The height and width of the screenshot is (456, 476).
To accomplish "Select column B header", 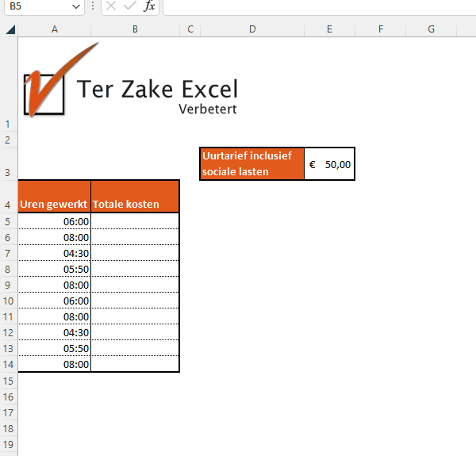I will point(135,29).
